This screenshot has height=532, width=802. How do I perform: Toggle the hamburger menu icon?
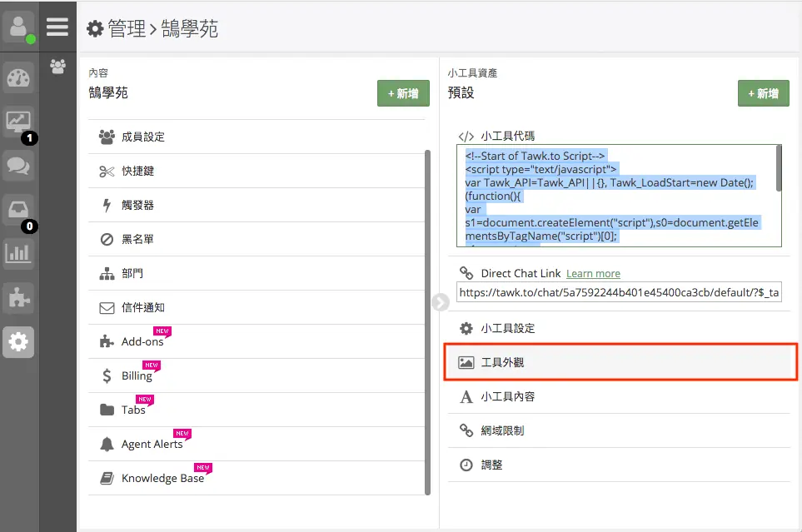click(57, 27)
